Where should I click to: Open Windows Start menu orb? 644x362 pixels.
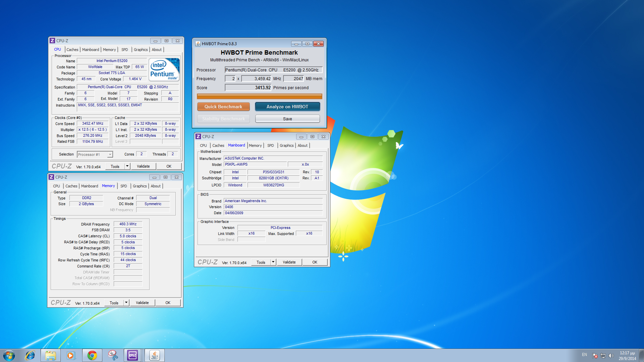tap(9, 355)
